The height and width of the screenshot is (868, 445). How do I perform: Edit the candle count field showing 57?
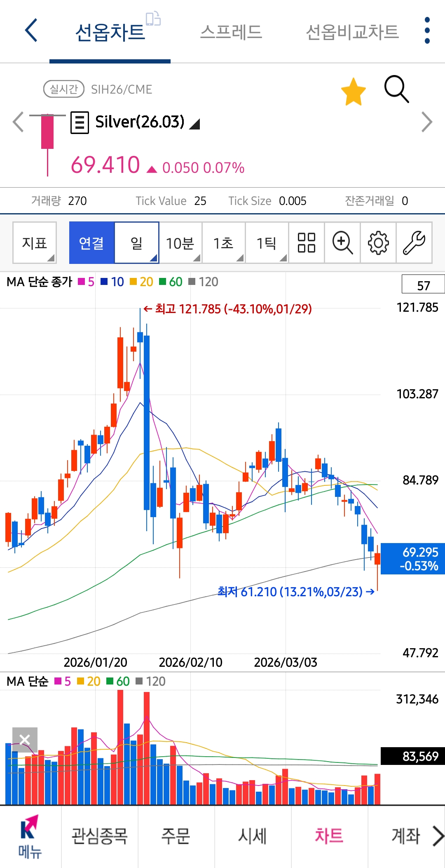[423, 285]
